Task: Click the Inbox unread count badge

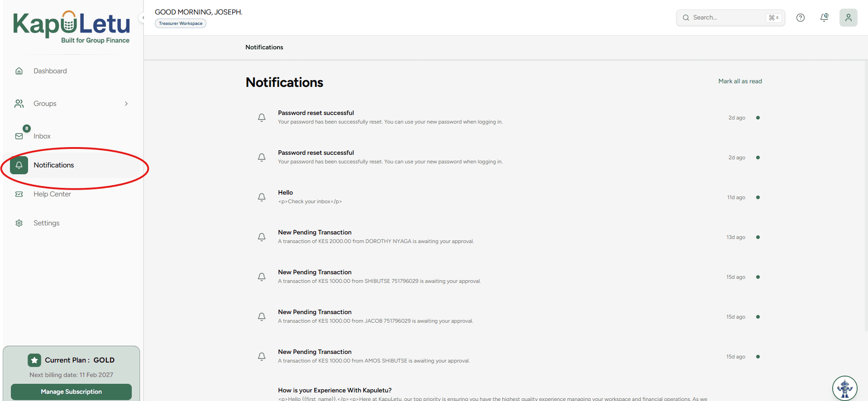Action: coord(27,129)
